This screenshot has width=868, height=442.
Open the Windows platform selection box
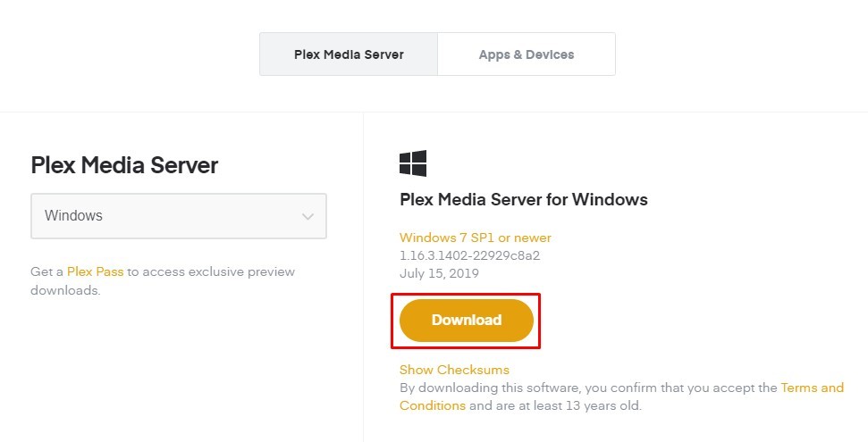coord(179,216)
